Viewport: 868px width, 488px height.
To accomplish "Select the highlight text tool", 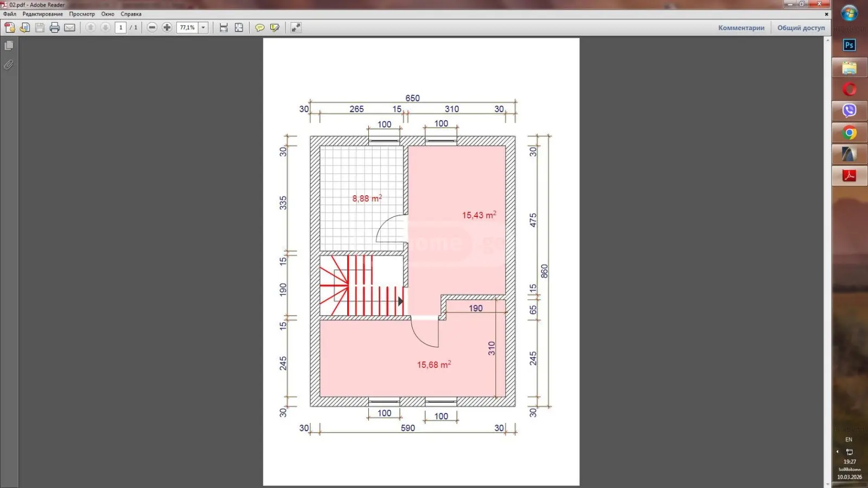I will pos(275,28).
